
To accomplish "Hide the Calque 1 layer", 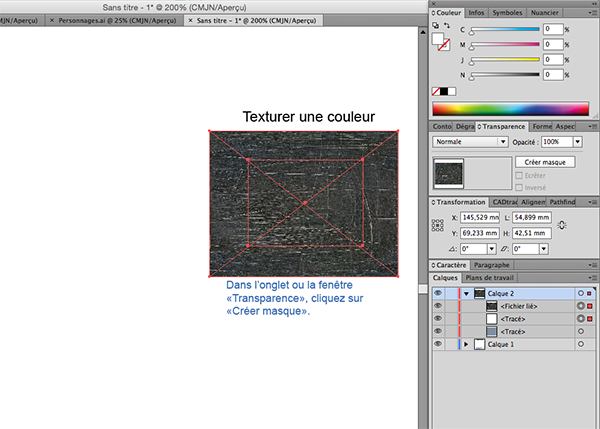I will [x=438, y=343].
